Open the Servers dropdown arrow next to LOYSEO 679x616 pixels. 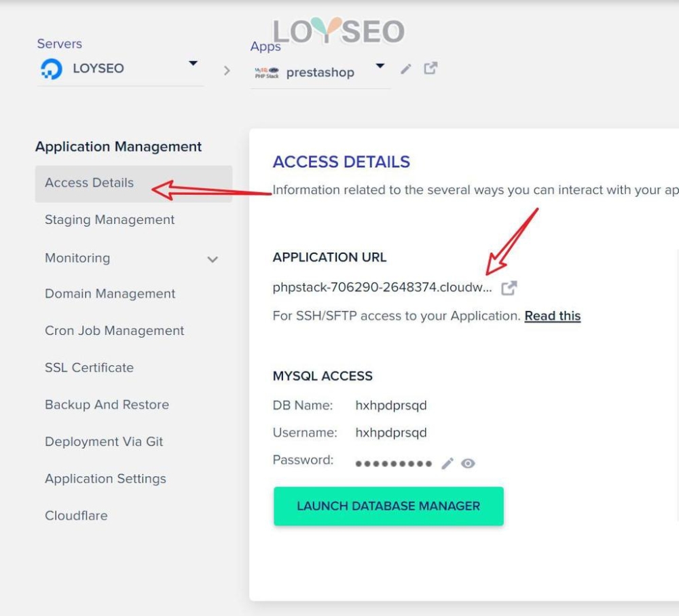click(193, 63)
